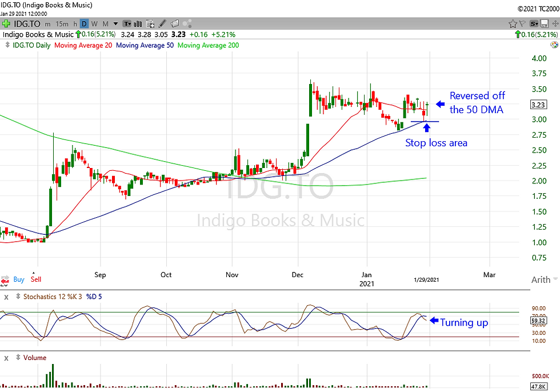The image size is (560, 392).
Task: Click the Sell link
Action: (x=35, y=279)
